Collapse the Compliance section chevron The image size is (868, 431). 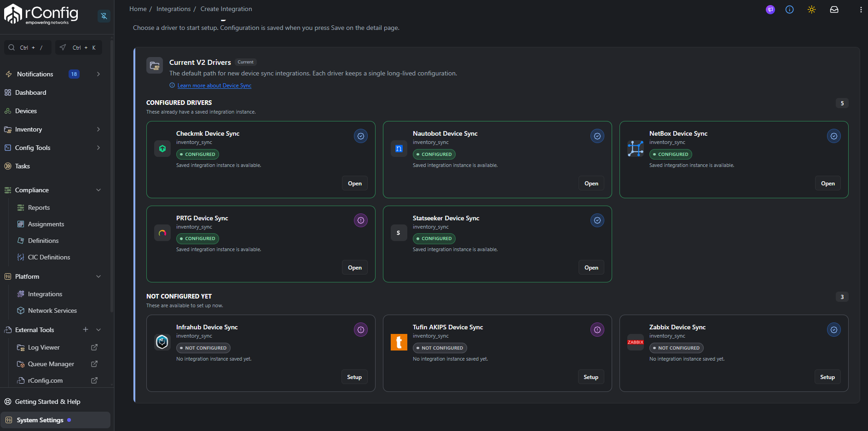tap(98, 190)
